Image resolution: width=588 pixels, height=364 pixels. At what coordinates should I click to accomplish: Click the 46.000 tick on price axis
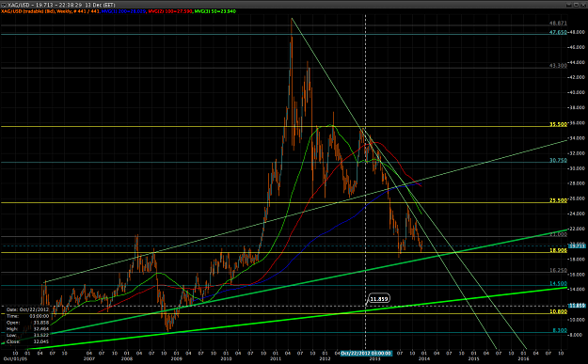[578, 48]
